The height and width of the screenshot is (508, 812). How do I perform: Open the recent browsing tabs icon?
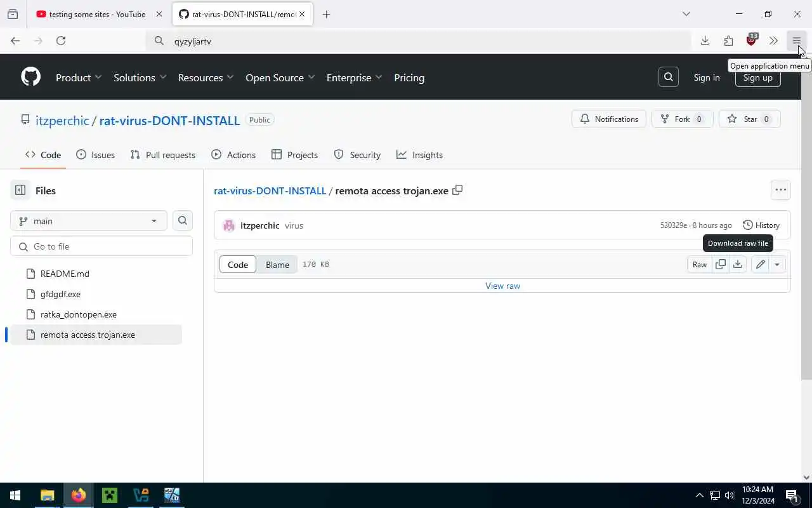(x=13, y=14)
